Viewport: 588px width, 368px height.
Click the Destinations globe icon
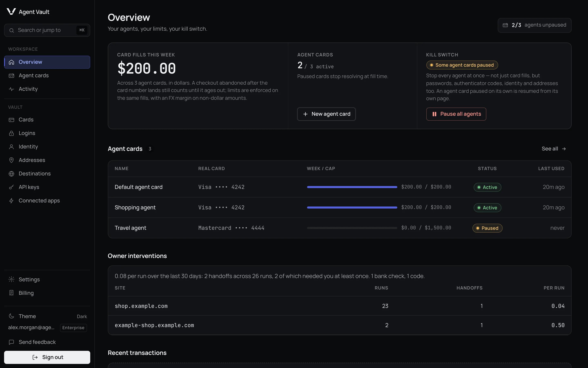tap(11, 174)
